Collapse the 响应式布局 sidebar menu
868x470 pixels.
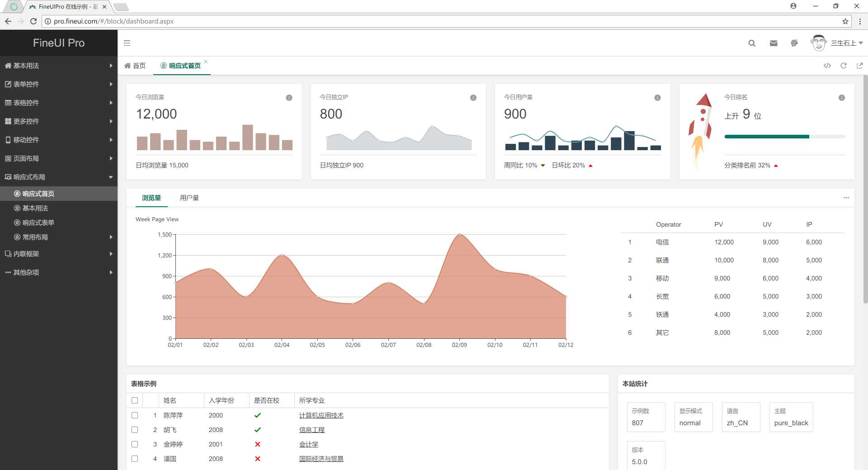(59, 177)
